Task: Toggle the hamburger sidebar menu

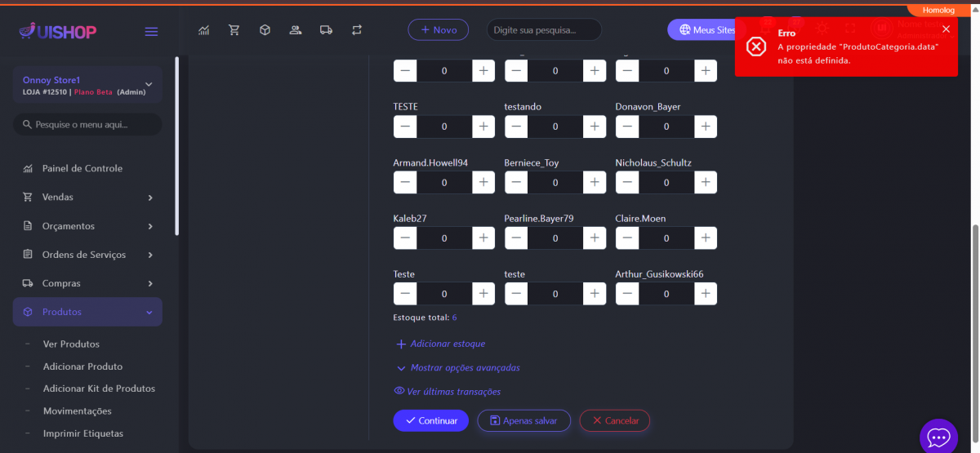Action: point(151,31)
